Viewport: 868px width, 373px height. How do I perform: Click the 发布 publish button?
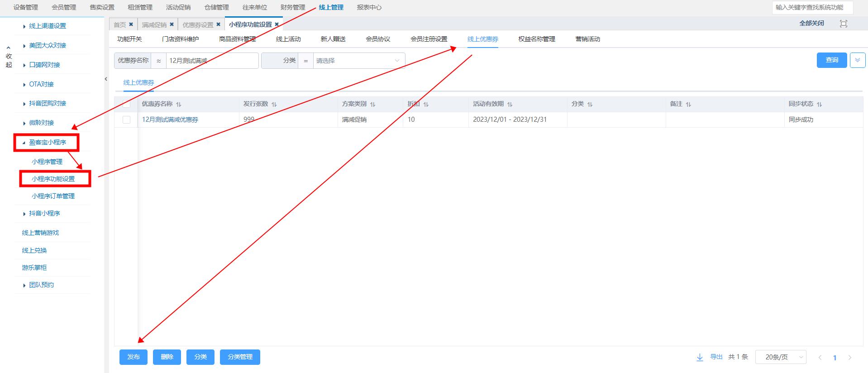134,357
